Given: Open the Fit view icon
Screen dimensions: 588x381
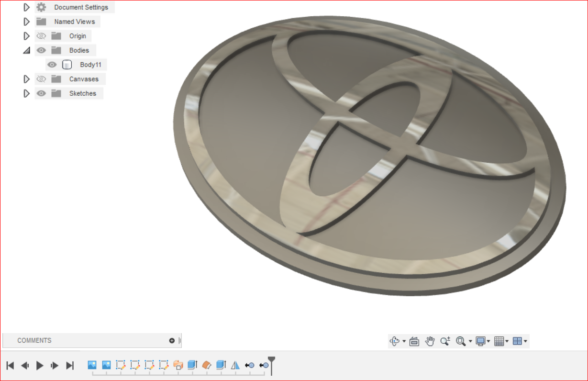Looking at the screenshot, I should point(461,341).
